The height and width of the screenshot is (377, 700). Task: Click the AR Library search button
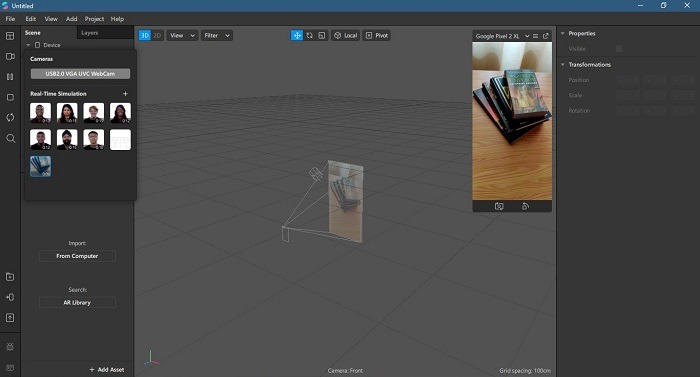coord(77,302)
